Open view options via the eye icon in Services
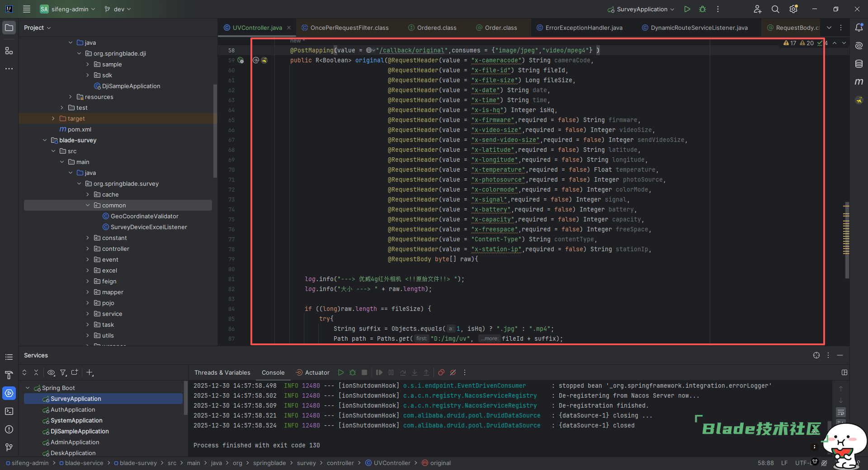 51,373
